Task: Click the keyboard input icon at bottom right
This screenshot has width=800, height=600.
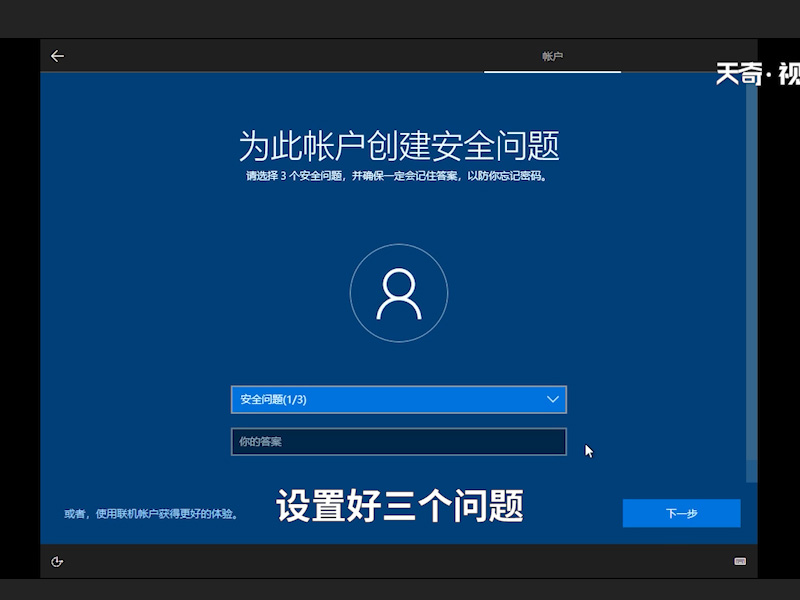Action: pos(741,562)
